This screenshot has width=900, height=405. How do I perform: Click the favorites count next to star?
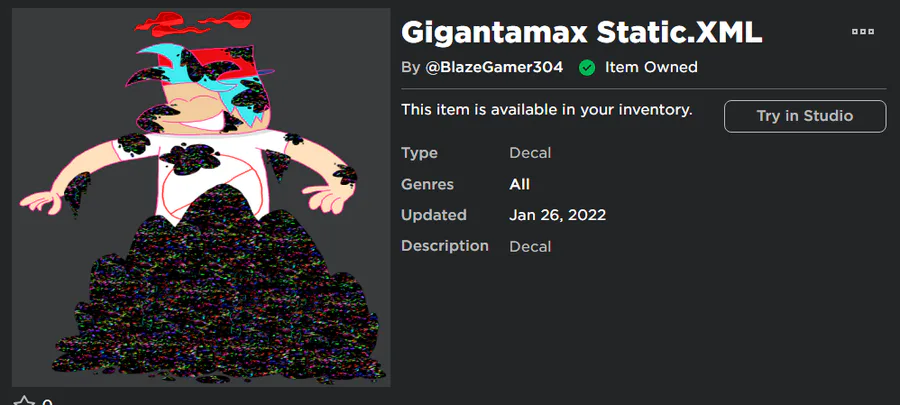click(47, 402)
